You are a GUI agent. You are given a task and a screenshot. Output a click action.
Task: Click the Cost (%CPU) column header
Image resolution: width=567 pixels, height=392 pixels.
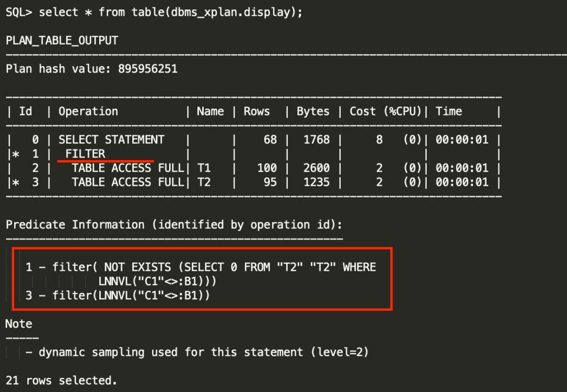386,111
